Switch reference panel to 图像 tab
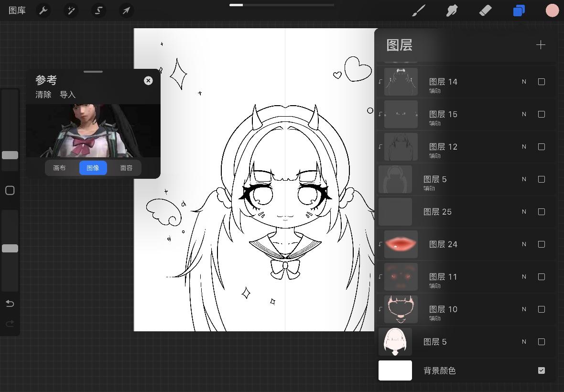This screenshot has height=392, width=564. (x=93, y=168)
